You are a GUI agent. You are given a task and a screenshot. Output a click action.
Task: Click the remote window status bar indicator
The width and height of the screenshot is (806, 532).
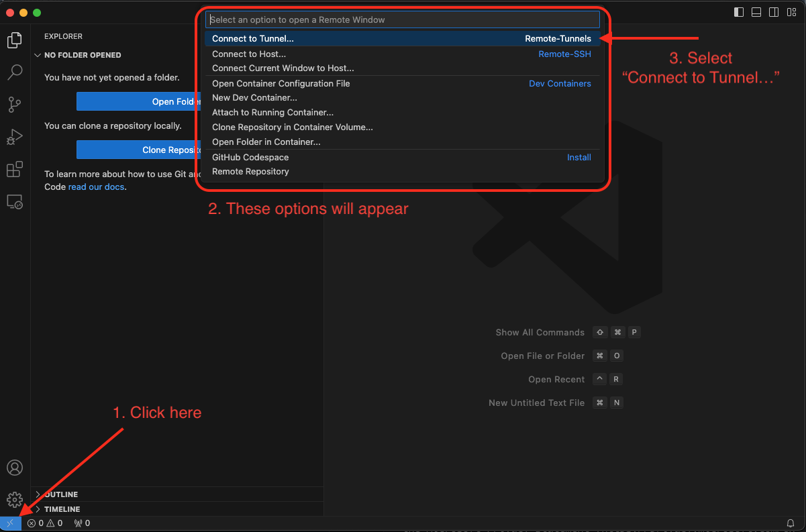(10, 523)
